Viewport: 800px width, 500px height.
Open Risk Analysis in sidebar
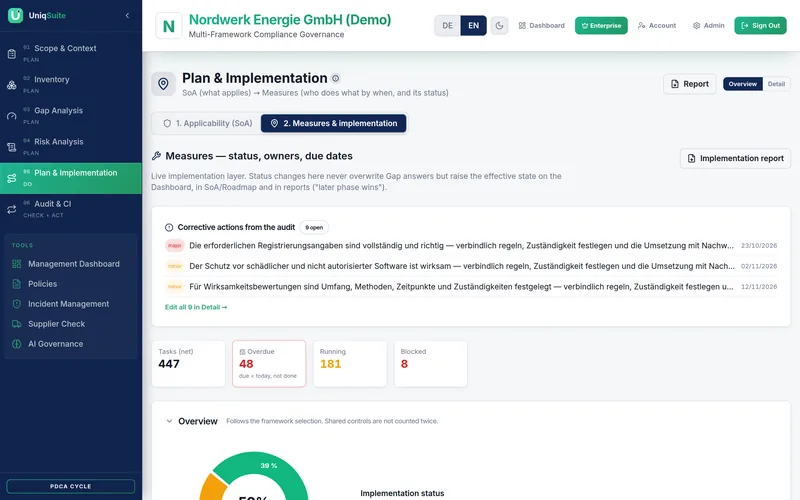point(71,146)
